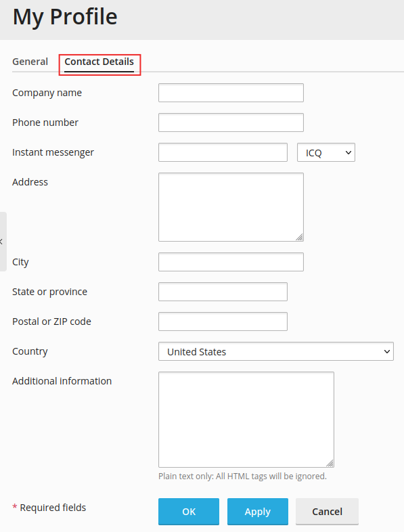Click the State or province label
The height and width of the screenshot is (532, 404).
pos(49,292)
